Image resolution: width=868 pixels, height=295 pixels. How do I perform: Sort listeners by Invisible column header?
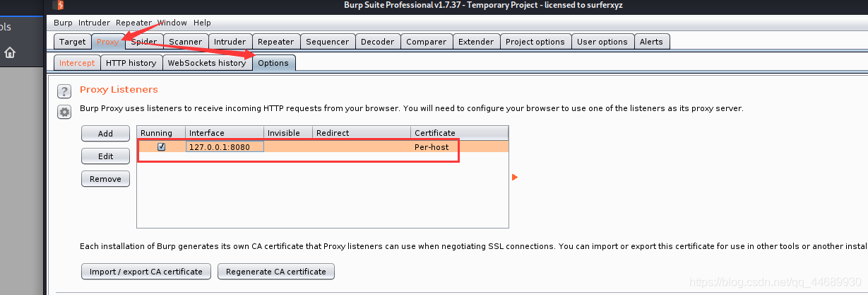point(288,133)
